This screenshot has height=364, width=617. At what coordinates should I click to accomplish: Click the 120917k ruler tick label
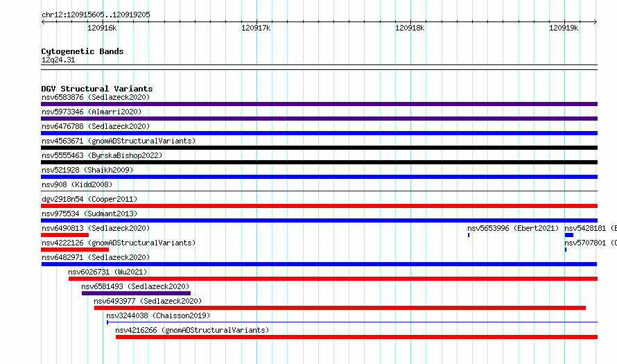pyautogui.click(x=256, y=28)
